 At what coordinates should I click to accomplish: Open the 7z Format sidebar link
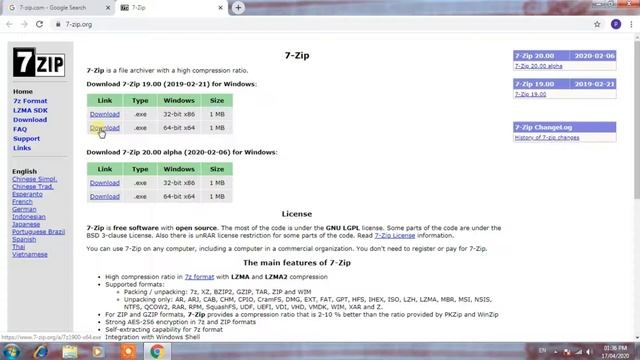(x=30, y=101)
